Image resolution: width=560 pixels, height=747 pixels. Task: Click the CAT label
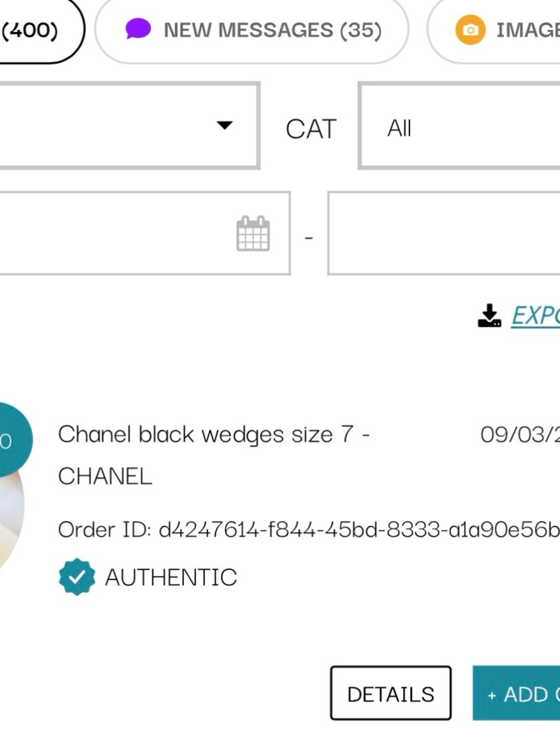[x=311, y=129]
